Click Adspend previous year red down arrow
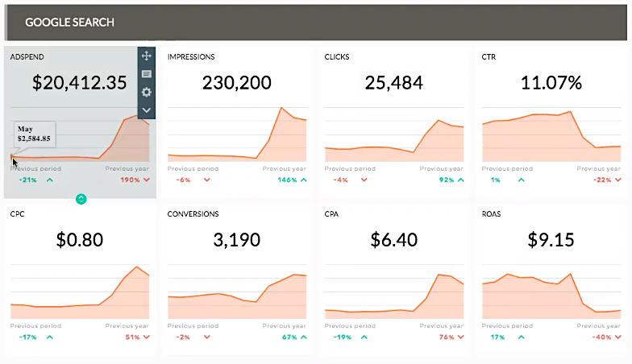632x364 pixels. tap(147, 180)
